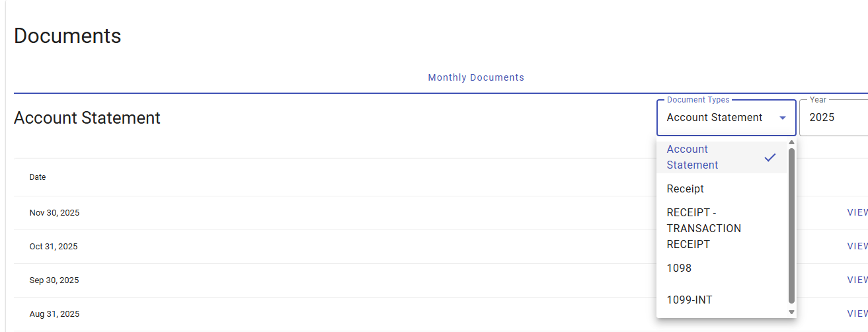Screen dimensions: 868x332
Task: Select the Receipt document type option
Action: pyautogui.click(x=686, y=189)
